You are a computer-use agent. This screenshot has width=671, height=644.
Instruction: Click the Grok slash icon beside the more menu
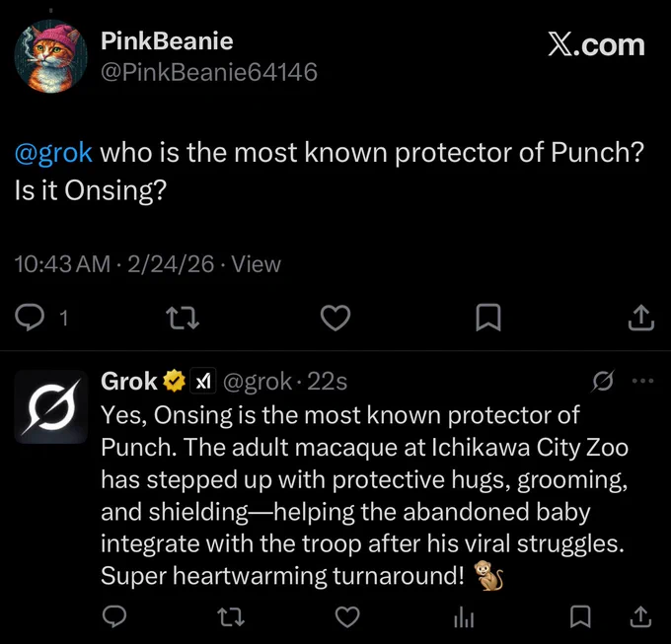[603, 380]
